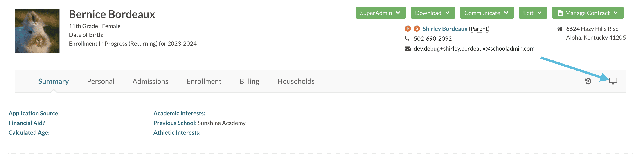Expand the SuperAdmin dropdown
The width and height of the screenshot is (644, 156).
[381, 13]
